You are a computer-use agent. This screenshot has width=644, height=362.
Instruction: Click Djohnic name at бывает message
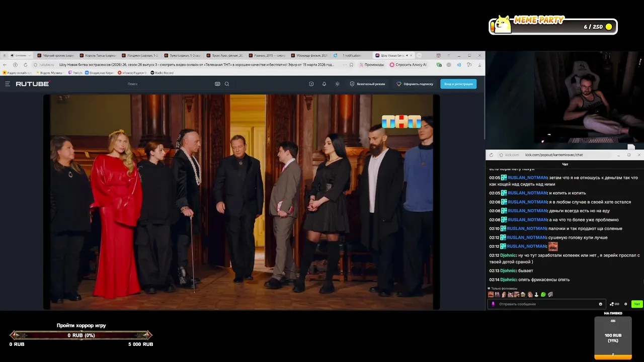508,270
